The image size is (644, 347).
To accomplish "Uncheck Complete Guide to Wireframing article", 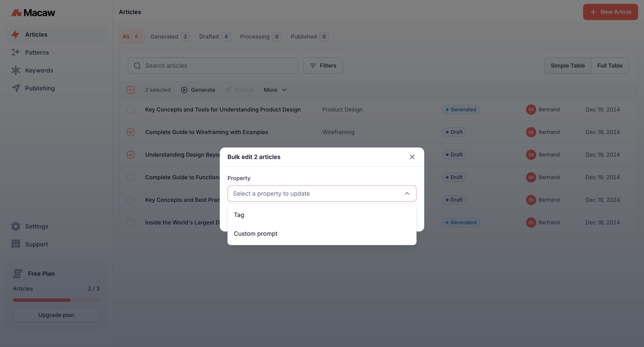I will pyautogui.click(x=131, y=132).
